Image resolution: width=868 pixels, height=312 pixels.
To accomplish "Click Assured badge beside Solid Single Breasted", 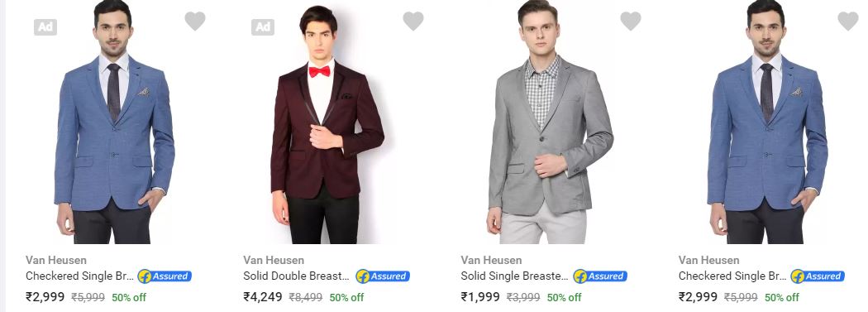I will 601,276.
